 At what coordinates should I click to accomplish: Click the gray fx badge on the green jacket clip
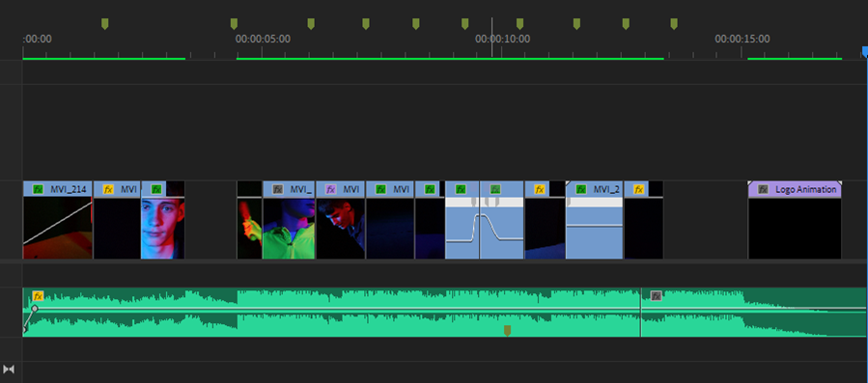(278, 189)
